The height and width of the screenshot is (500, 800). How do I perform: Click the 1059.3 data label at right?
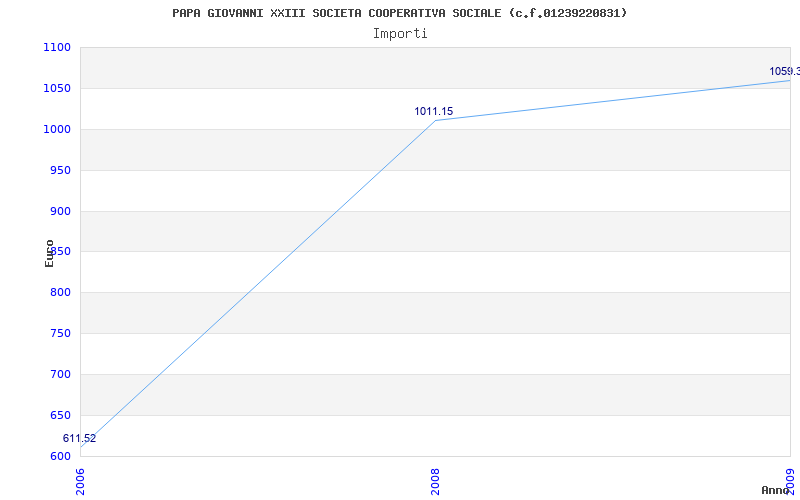785,71
